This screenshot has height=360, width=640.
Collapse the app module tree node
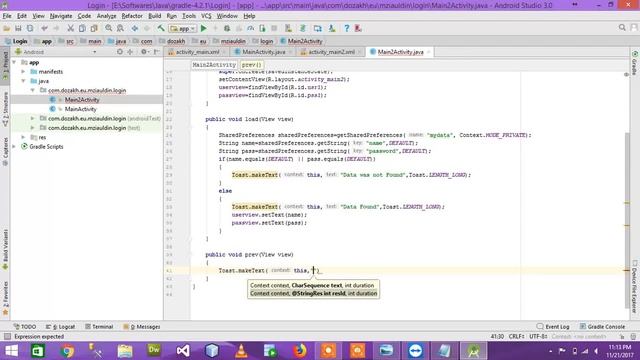15,62
